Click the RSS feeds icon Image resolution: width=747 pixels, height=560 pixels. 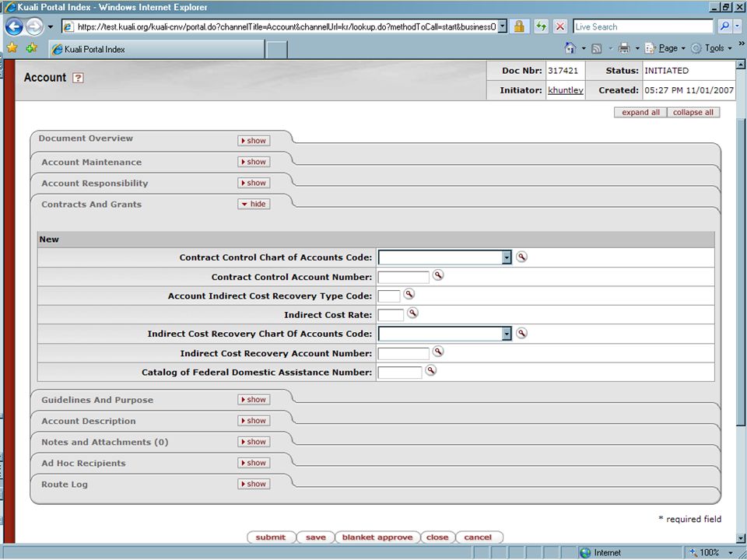click(x=597, y=48)
